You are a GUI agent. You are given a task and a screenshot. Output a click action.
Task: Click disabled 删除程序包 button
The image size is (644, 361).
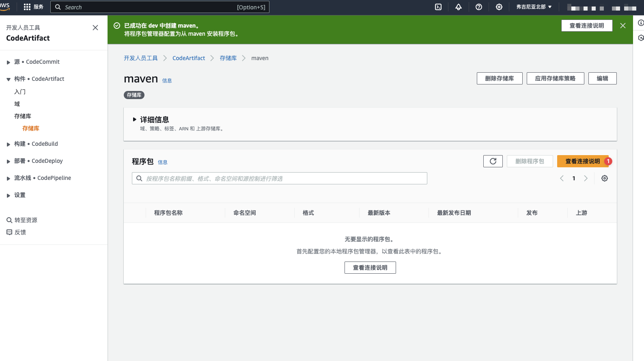(530, 161)
